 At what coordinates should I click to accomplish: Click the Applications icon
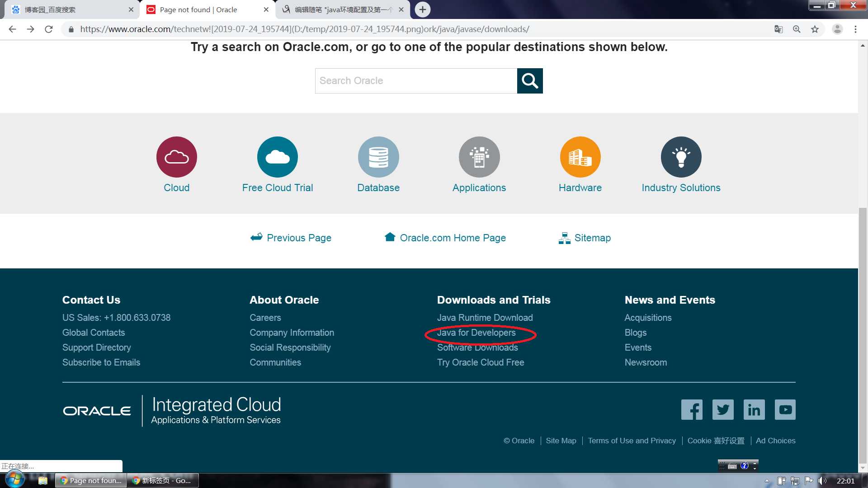pos(480,157)
